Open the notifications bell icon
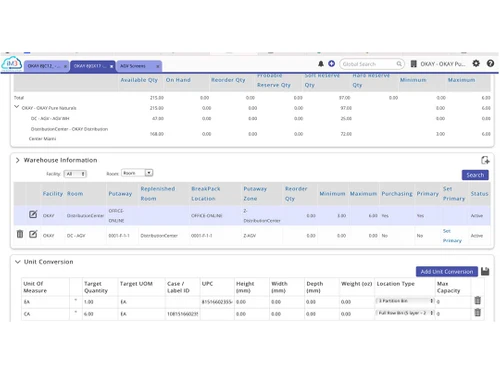Image resolution: width=500 pixels, height=375 pixels. (x=321, y=64)
